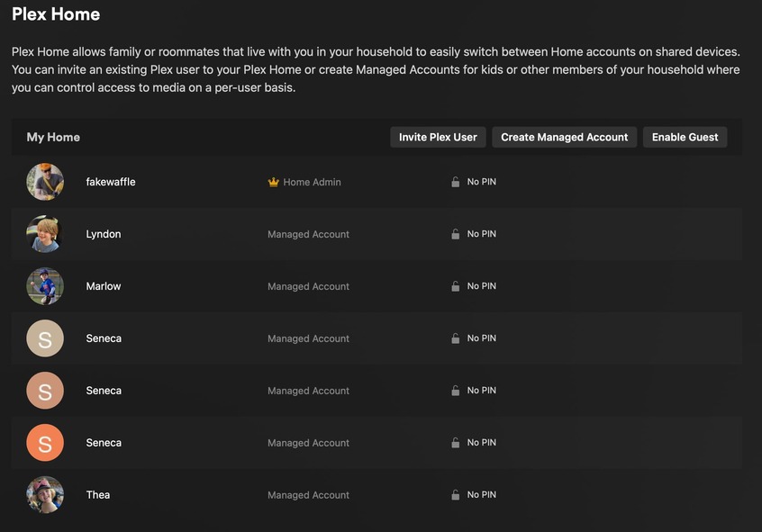
Task: Click the My Home section header
Action: click(53, 137)
